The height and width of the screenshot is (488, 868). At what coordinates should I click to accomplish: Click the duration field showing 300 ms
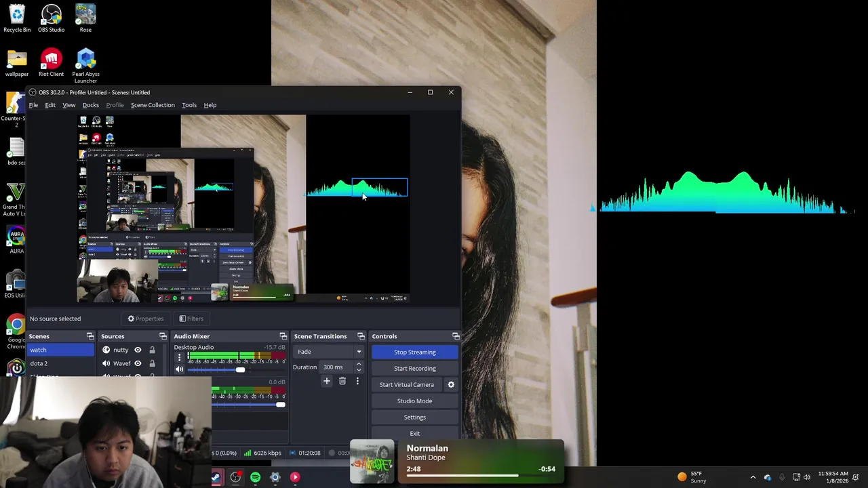[x=337, y=367]
